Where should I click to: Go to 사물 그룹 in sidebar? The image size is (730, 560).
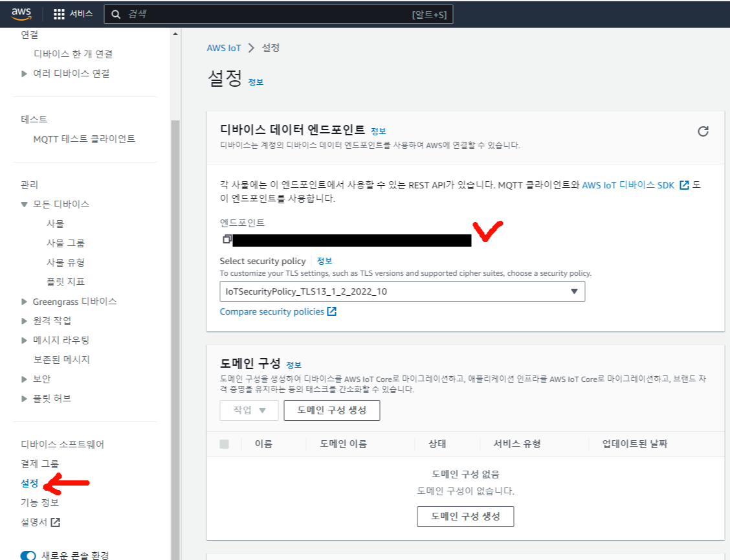tap(65, 243)
